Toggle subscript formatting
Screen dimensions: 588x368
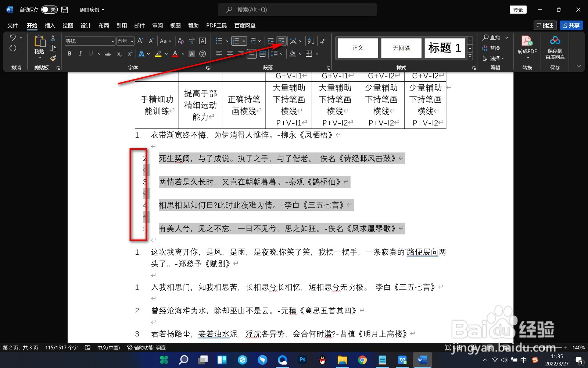point(119,54)
